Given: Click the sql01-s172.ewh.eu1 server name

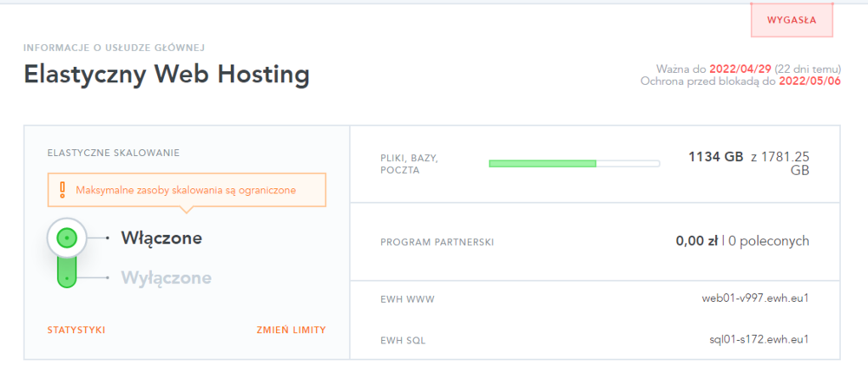Looking at the screenshot, I should point(759,339).
